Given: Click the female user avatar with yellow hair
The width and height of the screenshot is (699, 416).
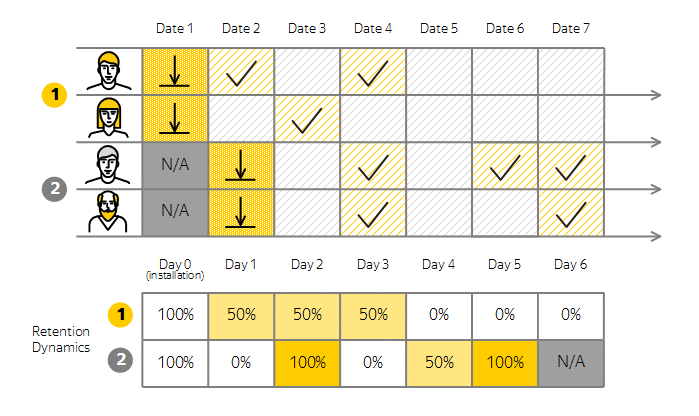Looking at the screenshot, I should (x=109, y=118).
